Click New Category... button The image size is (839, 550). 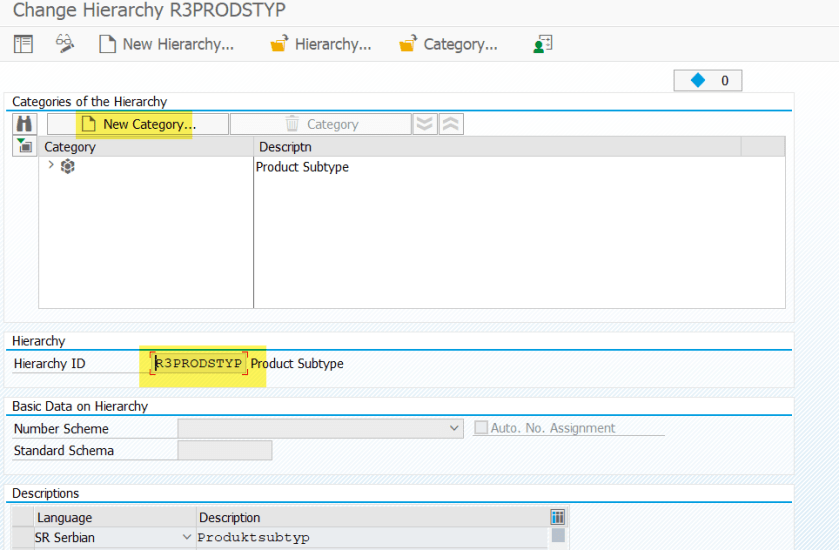(x=138, y=124)
